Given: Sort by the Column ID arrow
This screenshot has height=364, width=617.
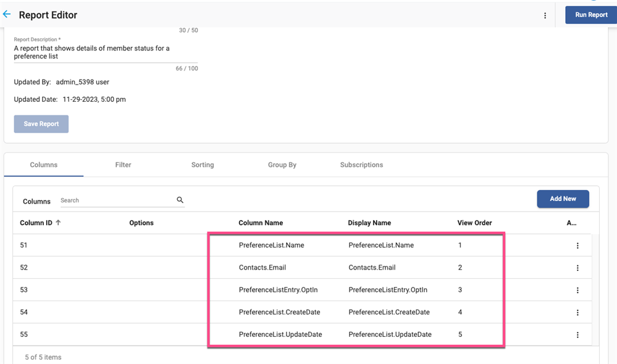Looking at the screenshot, I should (58, 223).
